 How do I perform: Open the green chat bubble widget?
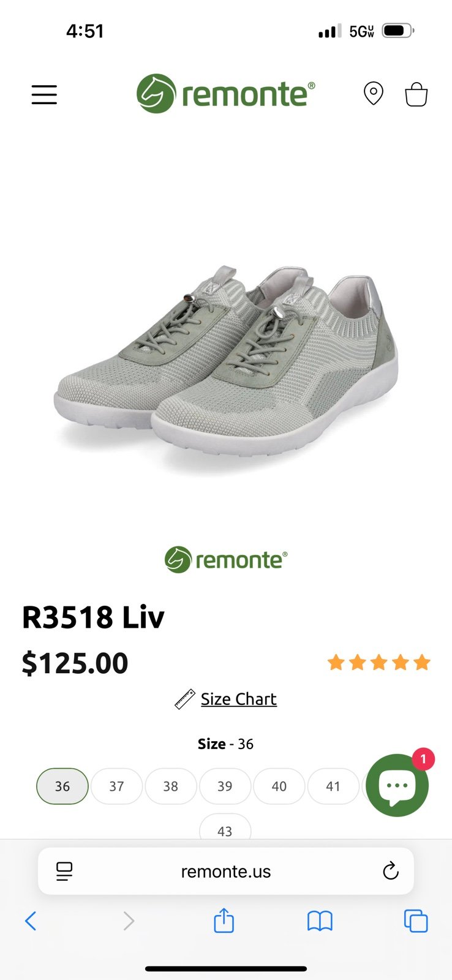[397, 785]
